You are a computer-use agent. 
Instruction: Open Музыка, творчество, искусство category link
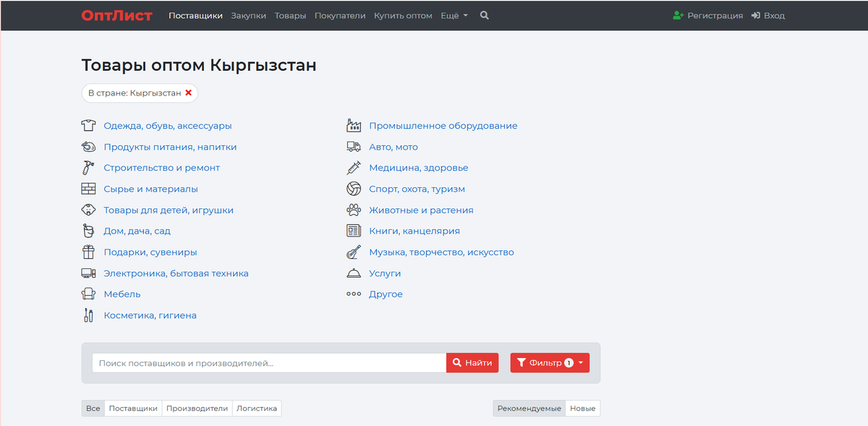tap(441, 252)
